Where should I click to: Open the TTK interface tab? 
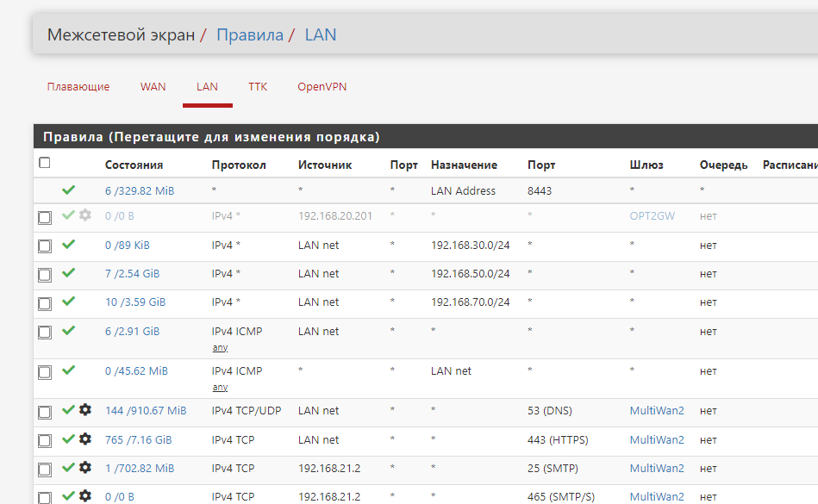[x=258, y=87]
